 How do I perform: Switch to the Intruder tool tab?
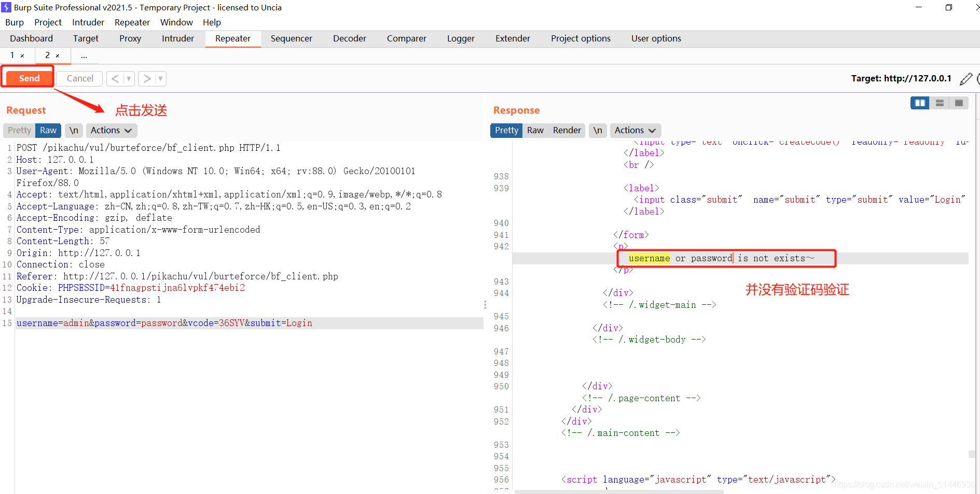point(178,38)
